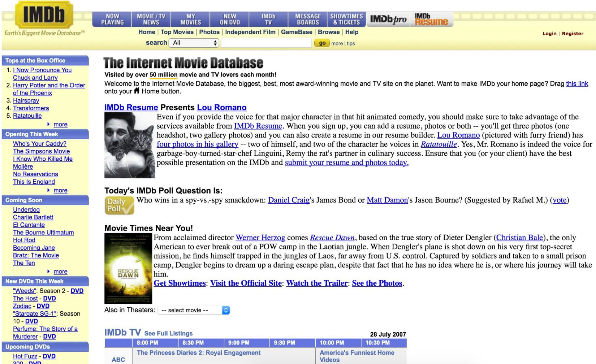This screenshot has height=364, width=596.
Task: Click the Login link
Action: click(x=549, y=34)
